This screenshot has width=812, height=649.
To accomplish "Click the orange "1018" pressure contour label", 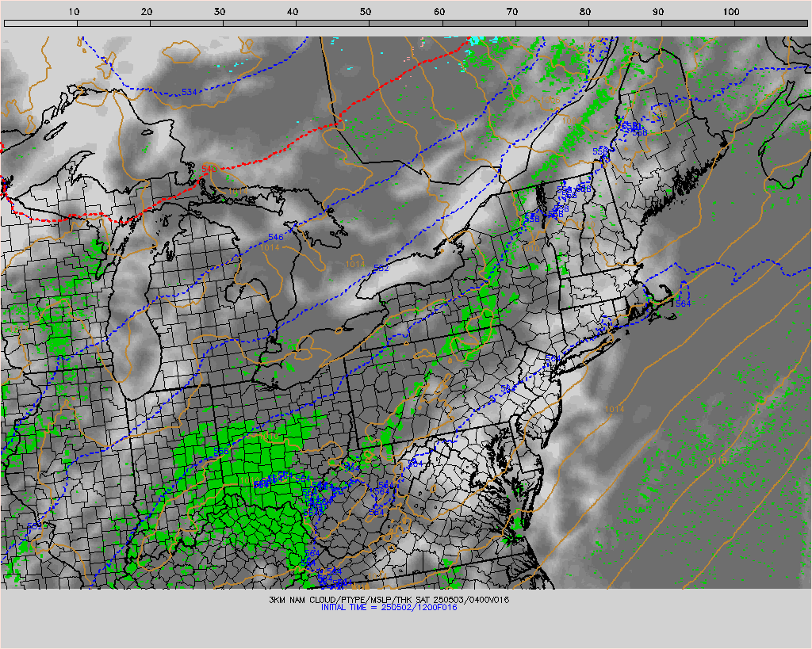I will 717,460.
